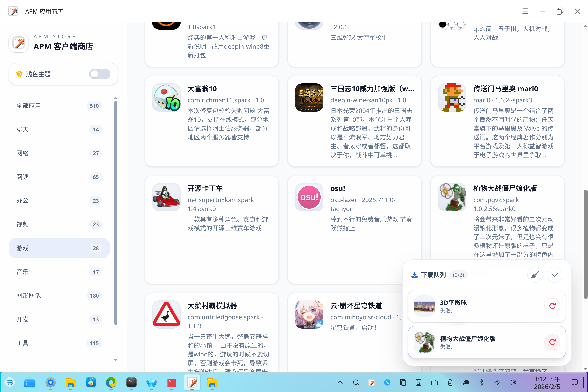Image resolution: width=588 pixels, height=392 pixels.
Task: Retry the failed 植物大战僵尸娘化版 download
Action: (x=552, y=342)
